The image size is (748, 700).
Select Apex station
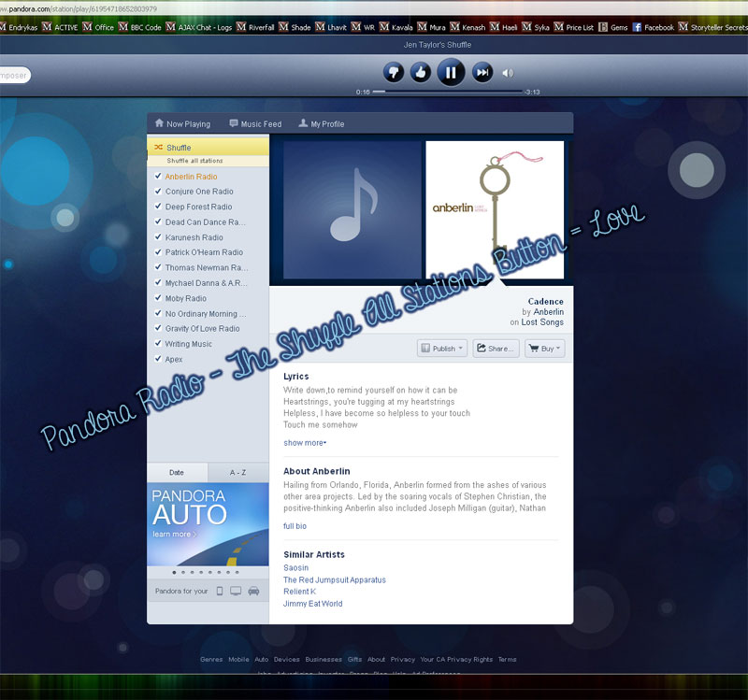tap(174, 359)
